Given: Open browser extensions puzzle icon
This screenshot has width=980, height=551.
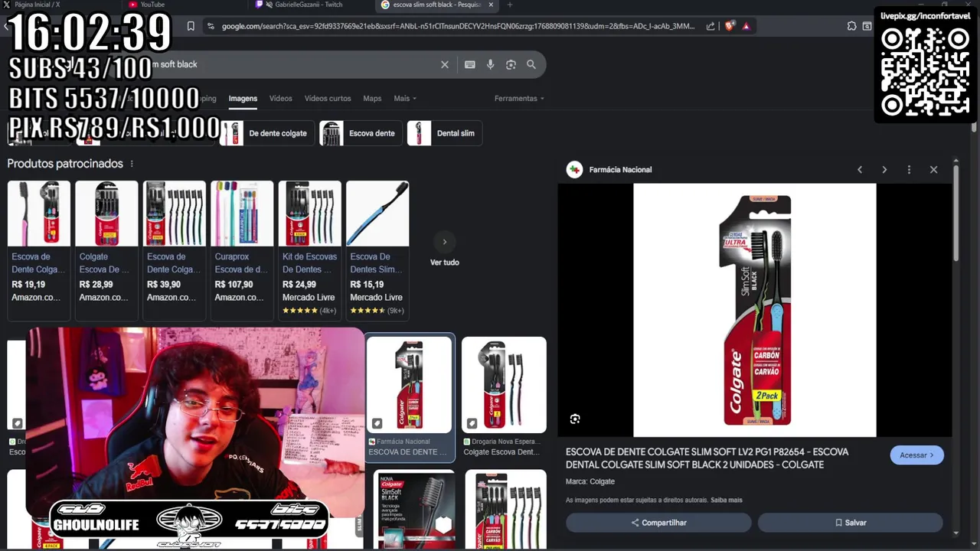Looking at the screenshot, I should pyautogui.click(x=851, y=26).
